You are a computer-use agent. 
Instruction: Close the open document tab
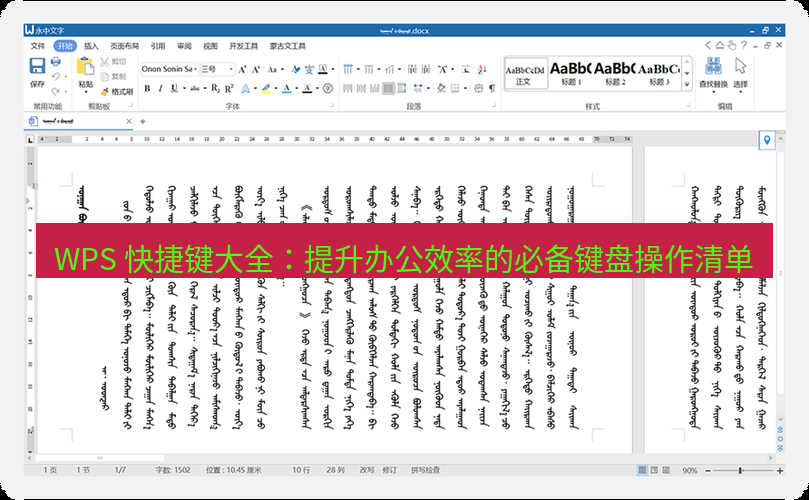click(129, 121)
